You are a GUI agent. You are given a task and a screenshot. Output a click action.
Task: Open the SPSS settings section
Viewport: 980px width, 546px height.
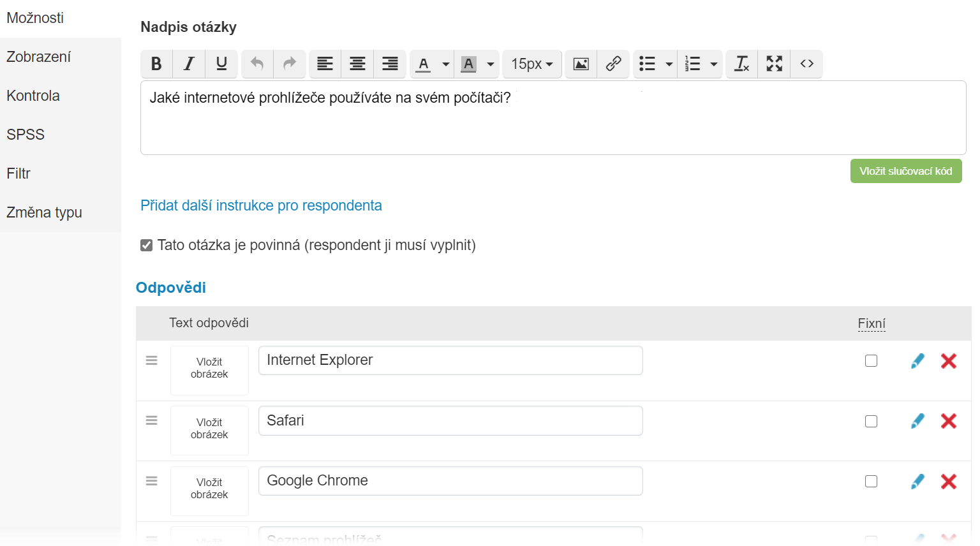click(61, 135)
